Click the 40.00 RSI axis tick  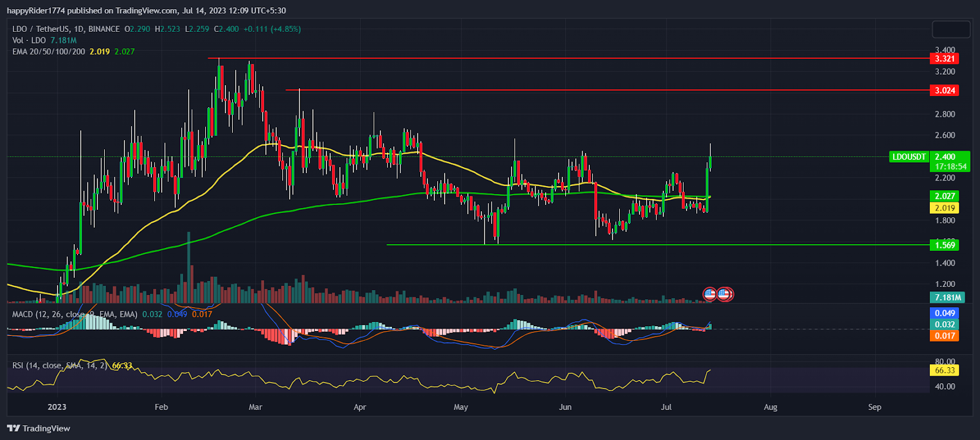tap(944, 387)
